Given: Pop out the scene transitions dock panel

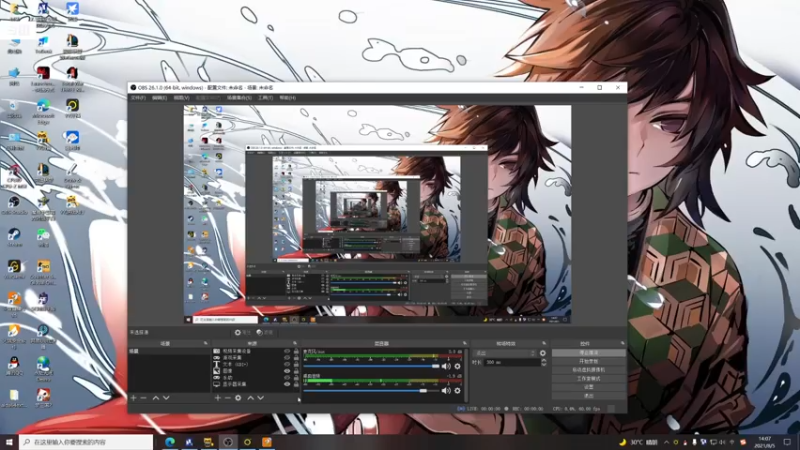Looking at the screenshot, I should point(544,343).
